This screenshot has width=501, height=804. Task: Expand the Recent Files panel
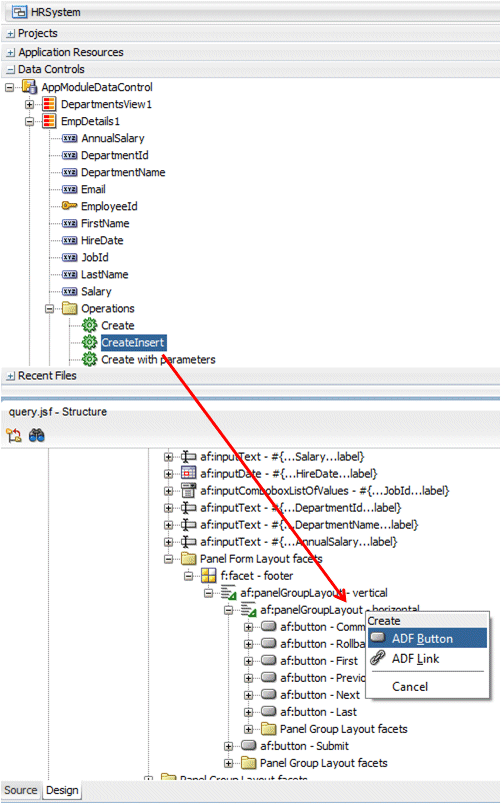[x=11, y=376]
